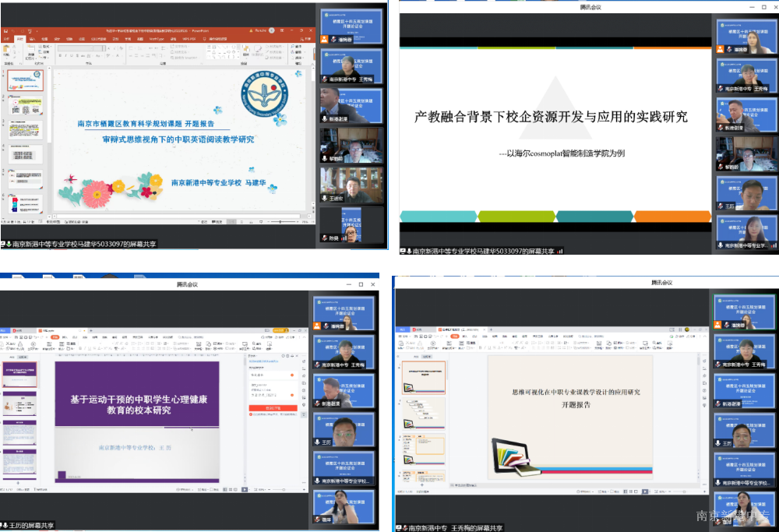
Task: Select the 南京新港中等专业学 tile in 产教融合 window
Action: 747,232
